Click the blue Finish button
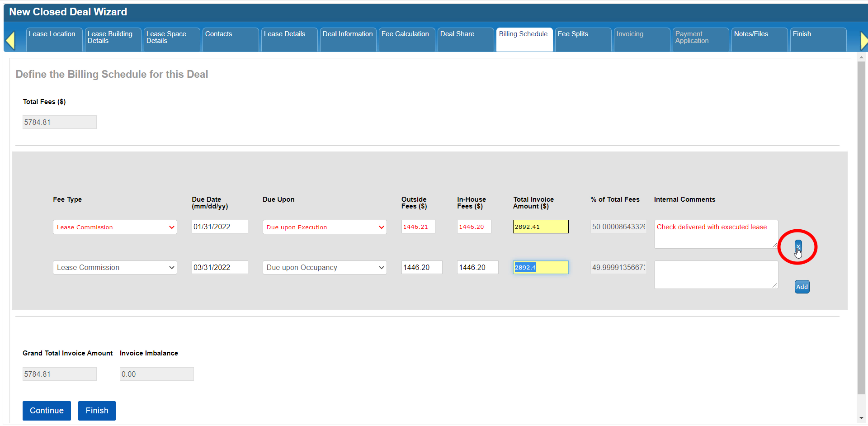Screen dimensions: 868x426 pos(97,411)
